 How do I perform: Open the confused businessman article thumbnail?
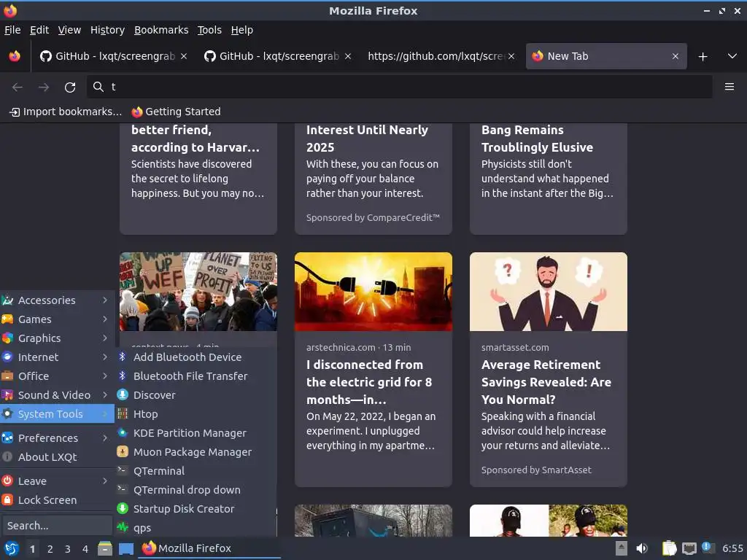pyautogui.click(x=549, y=292)
